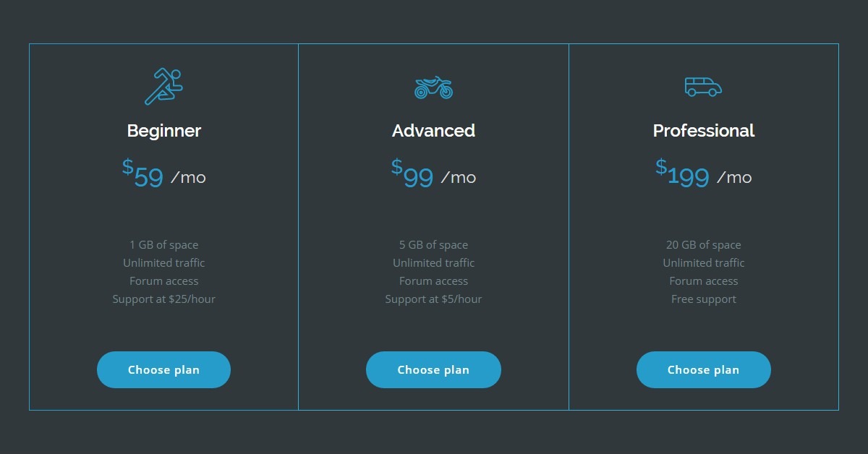Click the 5 GB of space feature

[433, 245]
